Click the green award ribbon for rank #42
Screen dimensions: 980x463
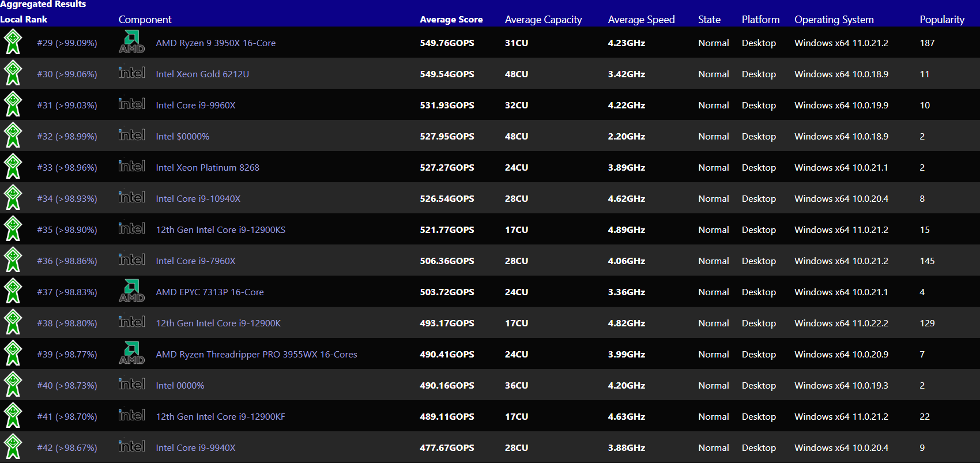(x=13, y=447)
